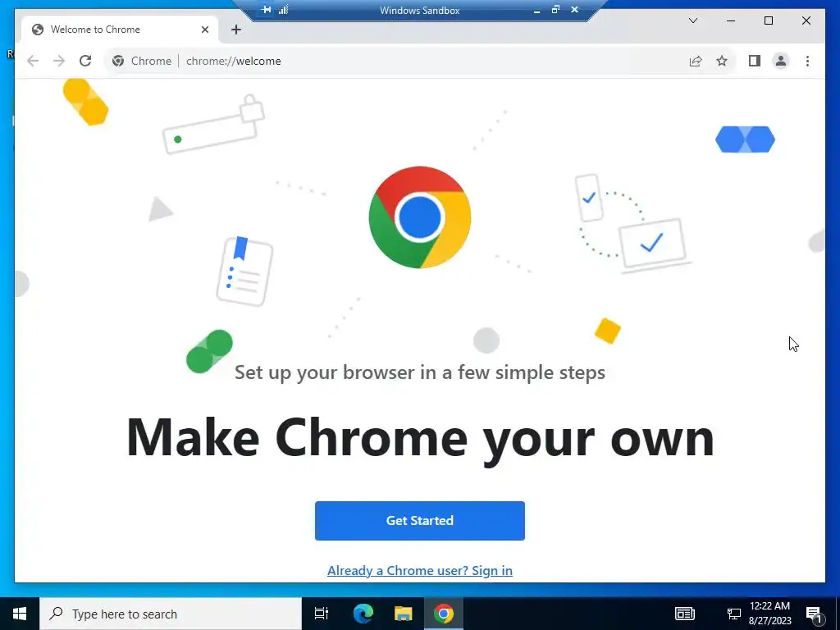Open the 'Already a Chrome user? Sign in' link
This screenshot has width=840, height=630.
[419, 571]
